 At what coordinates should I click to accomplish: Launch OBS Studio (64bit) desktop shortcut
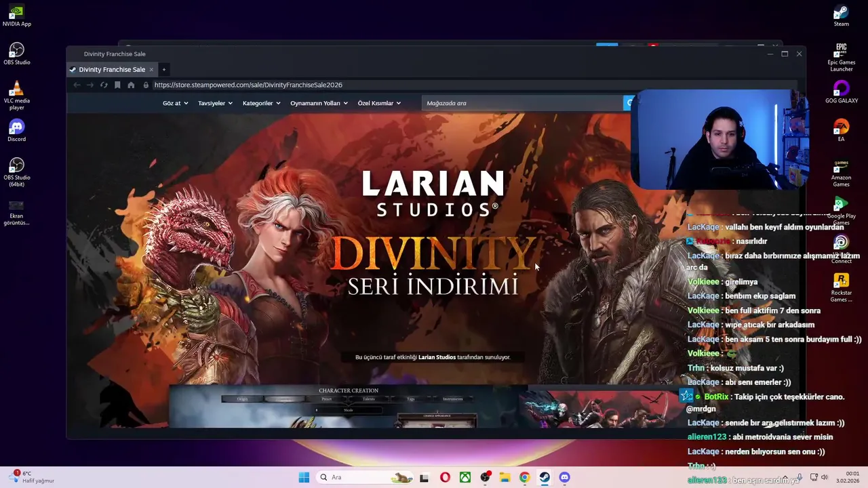click(x=17, y=173)
